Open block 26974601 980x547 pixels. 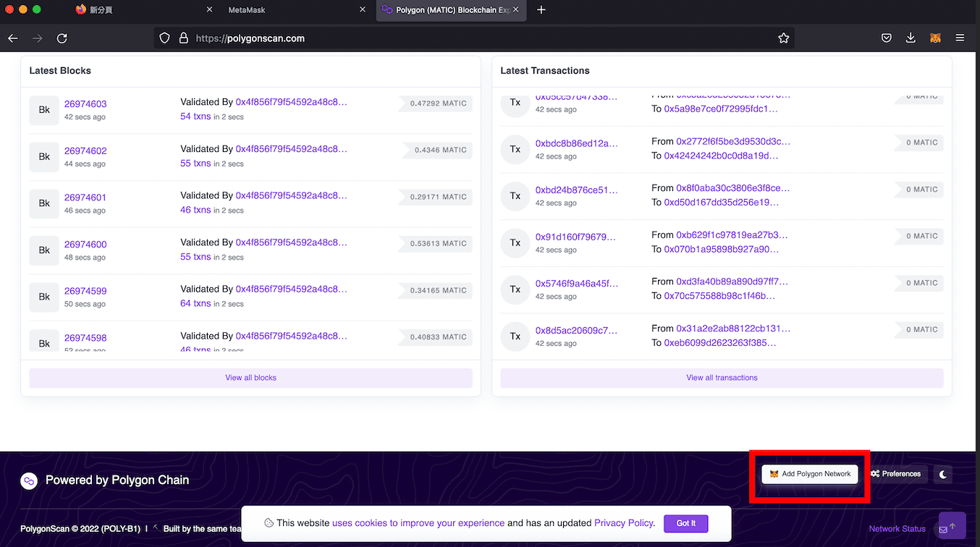[85, 198]
